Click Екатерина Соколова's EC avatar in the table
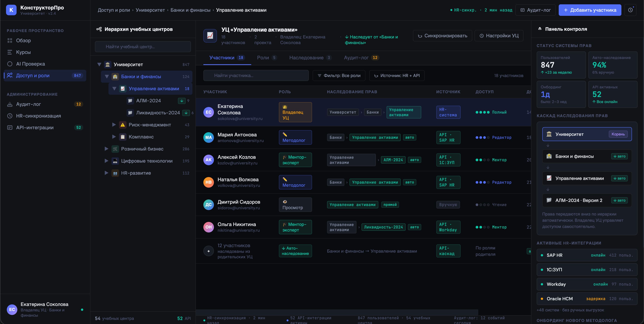This screenshot has height=324, width=644. tap(208, 112)
